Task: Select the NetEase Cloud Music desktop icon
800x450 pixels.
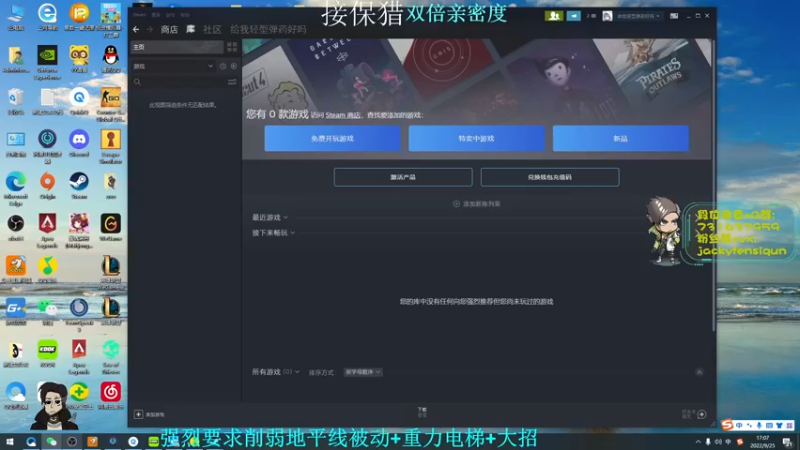Action: click(111, 396)
